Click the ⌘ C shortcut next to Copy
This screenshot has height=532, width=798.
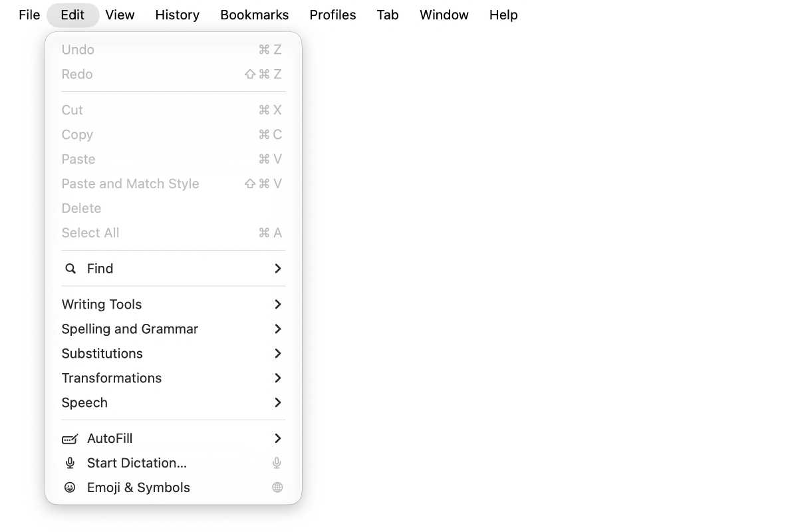[270, 135]
